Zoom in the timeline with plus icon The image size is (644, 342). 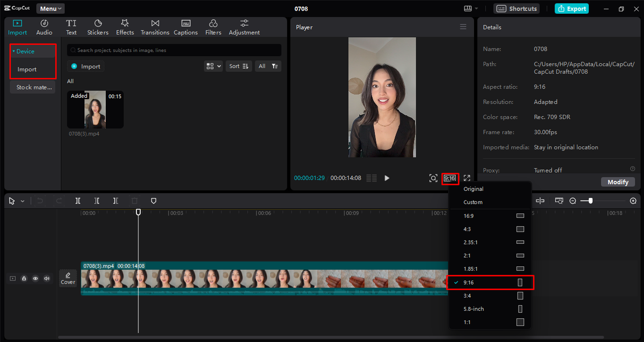point(633,200)
